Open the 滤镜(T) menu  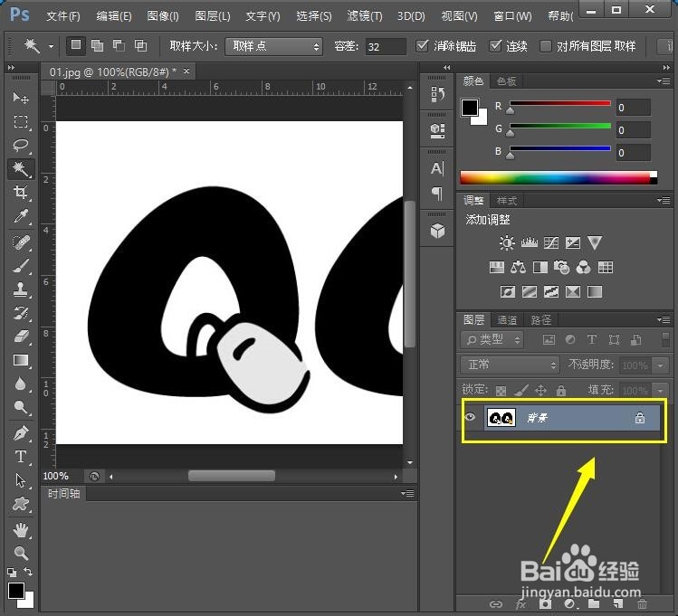click(365, 16)
